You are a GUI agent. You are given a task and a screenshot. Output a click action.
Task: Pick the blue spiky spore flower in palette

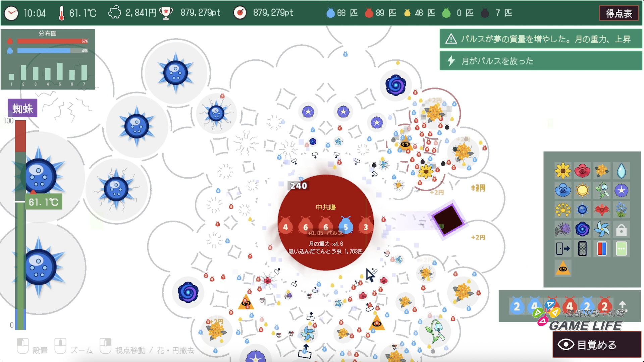pos(582,210)
